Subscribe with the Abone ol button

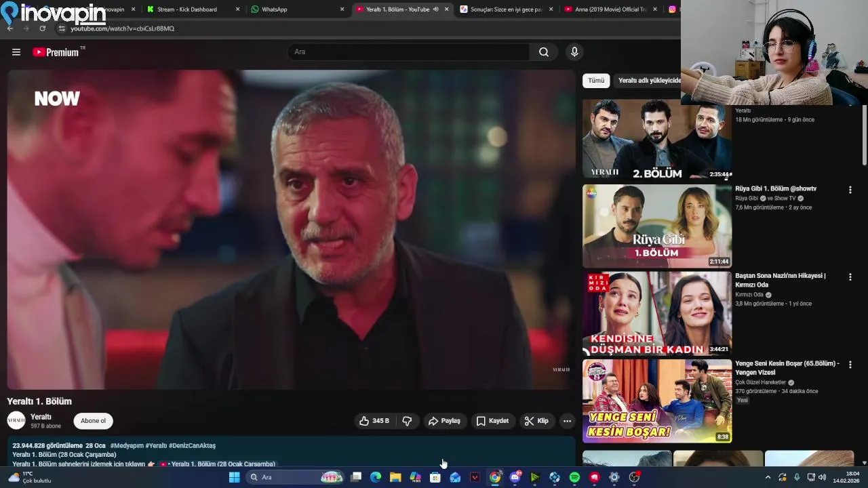pyautogui.click(x=93, y=421)
